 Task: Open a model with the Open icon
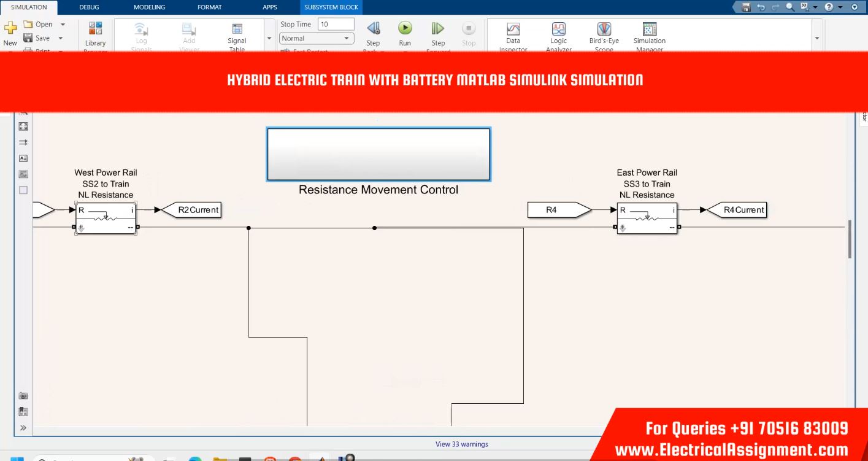click(28, 25)
